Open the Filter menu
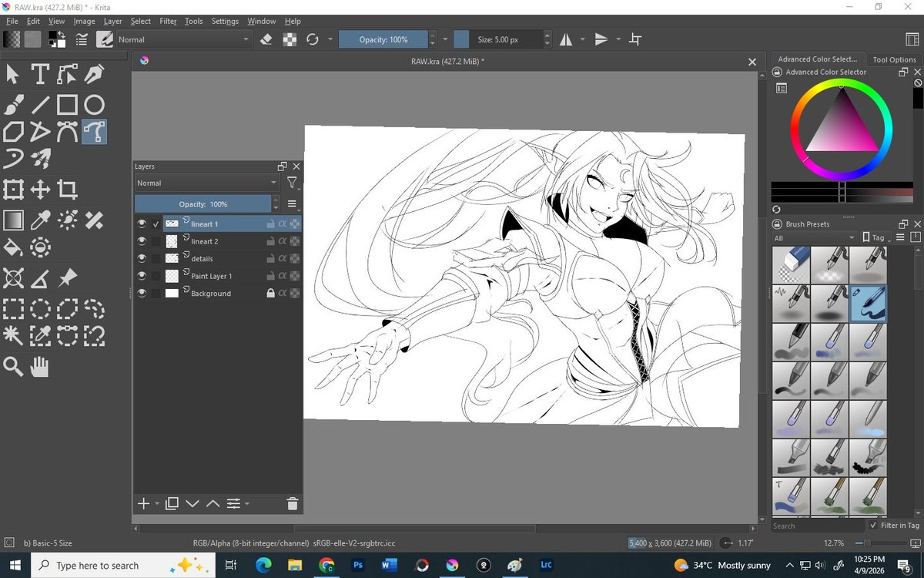The height and width of the screenshot is (578, 924). (x=168, y=22)
